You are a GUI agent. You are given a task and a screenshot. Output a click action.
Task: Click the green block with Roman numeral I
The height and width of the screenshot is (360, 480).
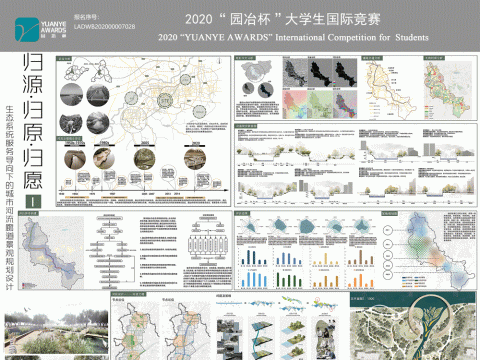tap(33, 202)
